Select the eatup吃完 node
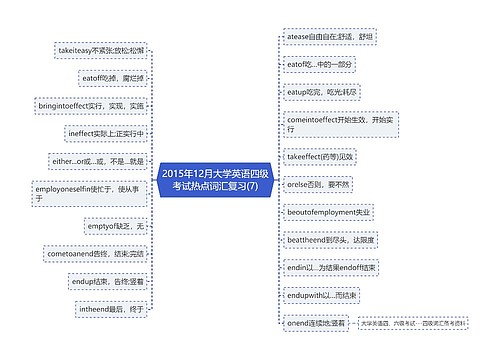 [322, 92]
